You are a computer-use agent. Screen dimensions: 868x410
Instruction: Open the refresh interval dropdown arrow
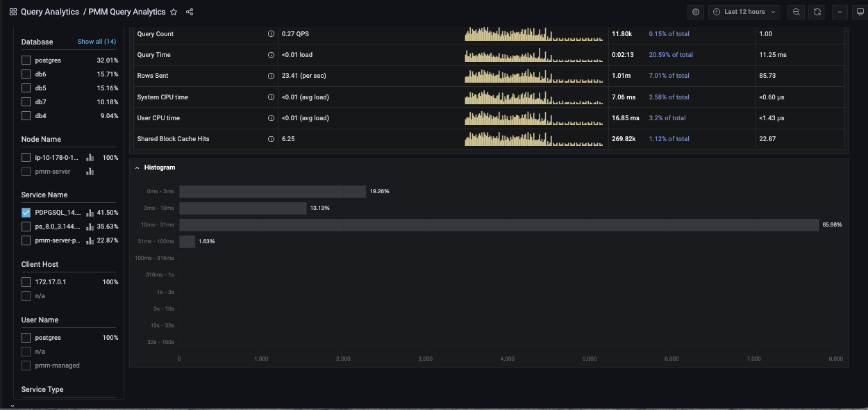tap(840, 12)
